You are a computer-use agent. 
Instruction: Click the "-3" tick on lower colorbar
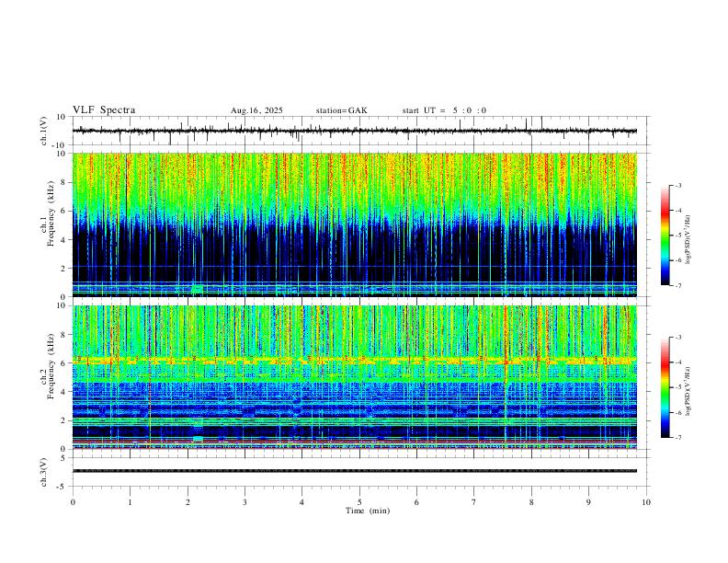pos(678,338)
